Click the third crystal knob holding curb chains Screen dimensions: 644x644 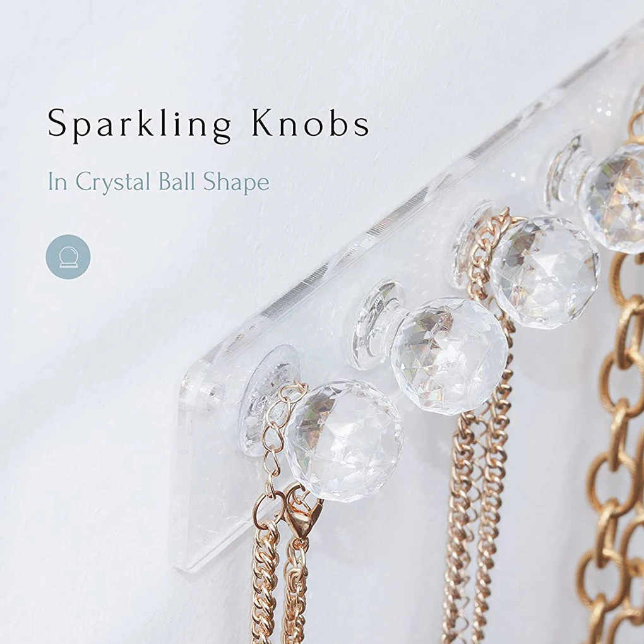(545, 272)
